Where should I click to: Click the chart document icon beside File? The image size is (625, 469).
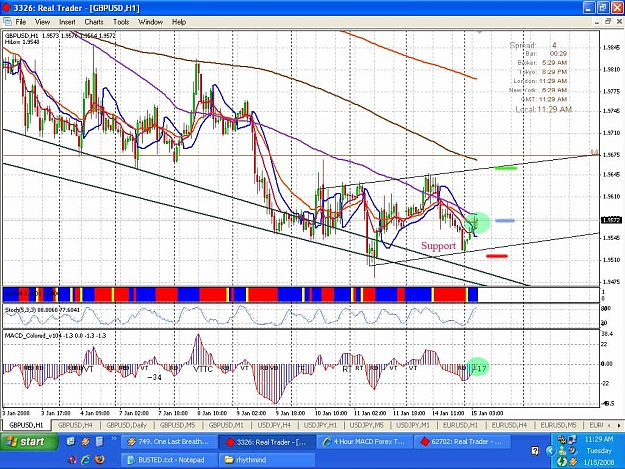(7, 22)
